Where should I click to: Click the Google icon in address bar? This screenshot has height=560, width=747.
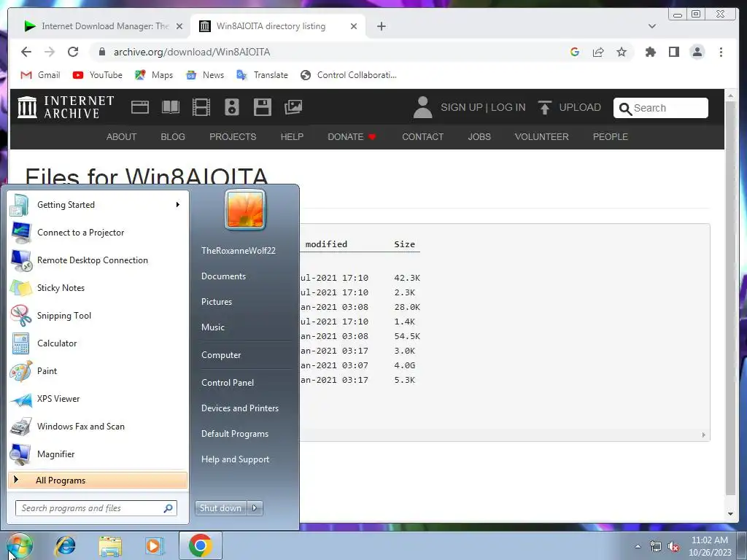point(575,52)
